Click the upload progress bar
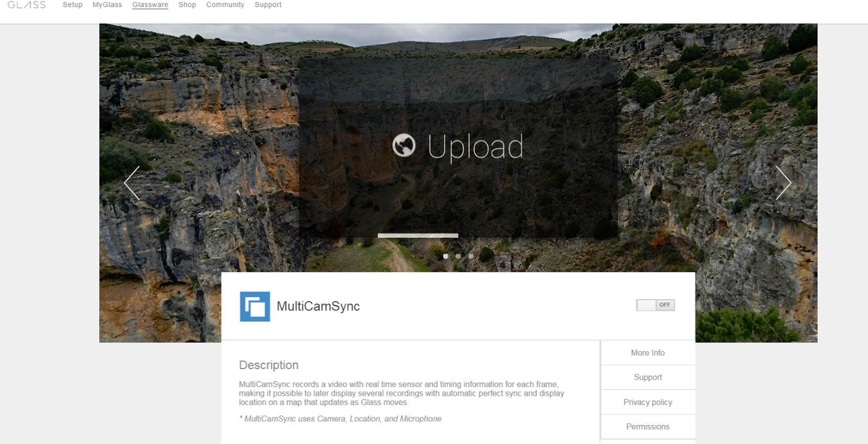The height and width of the screenshot is (444, 868). click(418, 236)
